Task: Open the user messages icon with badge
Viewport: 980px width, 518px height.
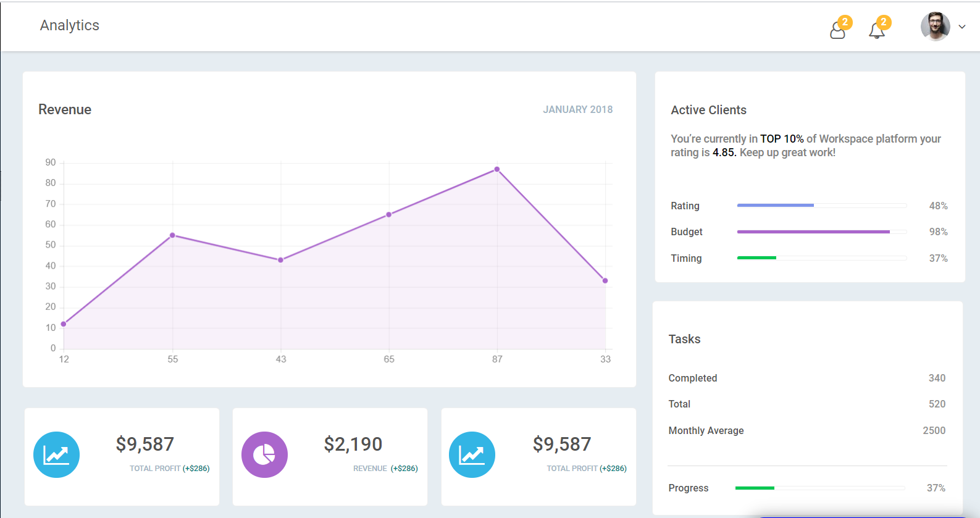Action: pos(838,30)
